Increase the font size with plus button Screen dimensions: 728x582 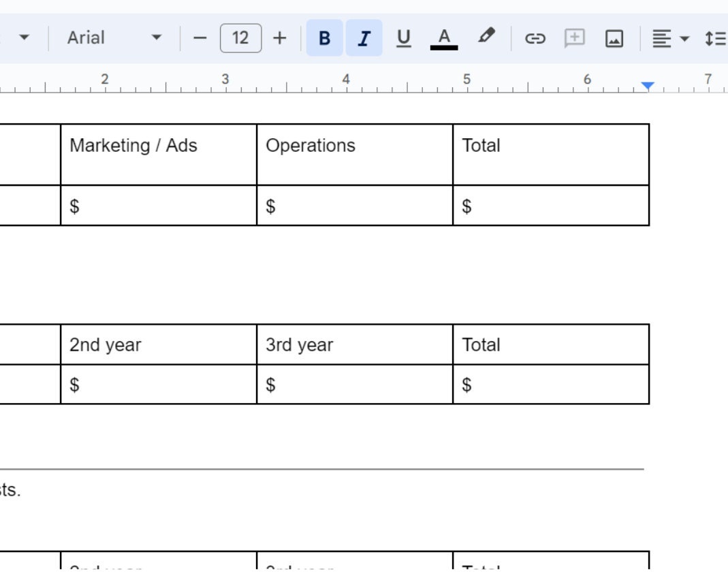coord(281,38)
